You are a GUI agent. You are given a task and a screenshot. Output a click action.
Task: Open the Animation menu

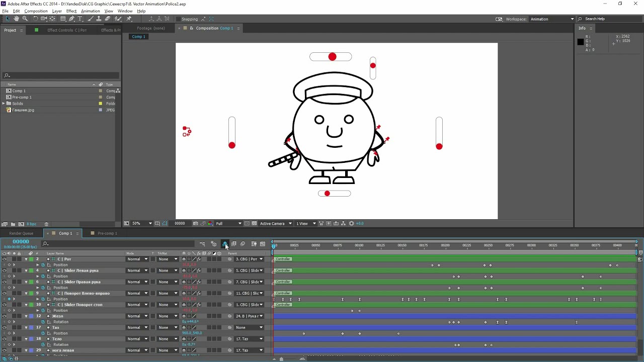tap(90, 11)
